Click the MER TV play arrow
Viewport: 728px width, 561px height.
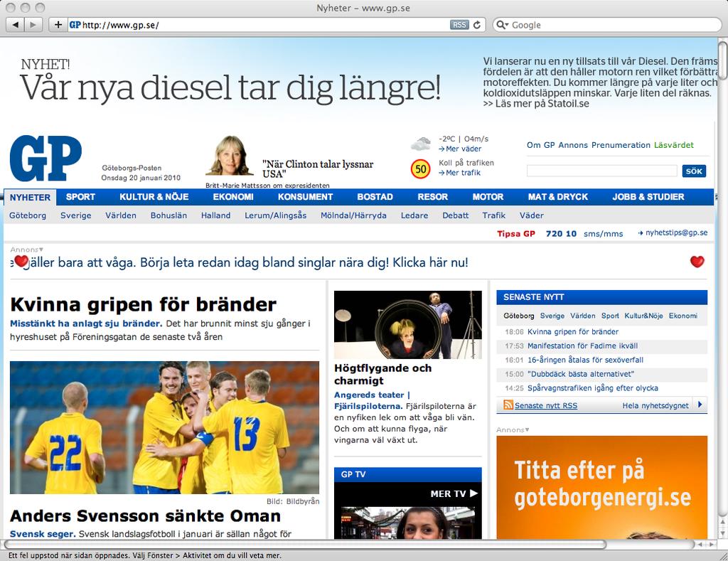click(x=473, y=493)
